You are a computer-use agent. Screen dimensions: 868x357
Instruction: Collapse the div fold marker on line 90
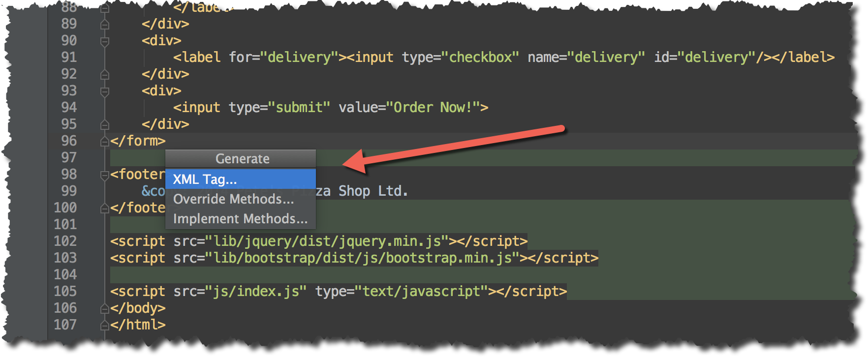[104, 41]
